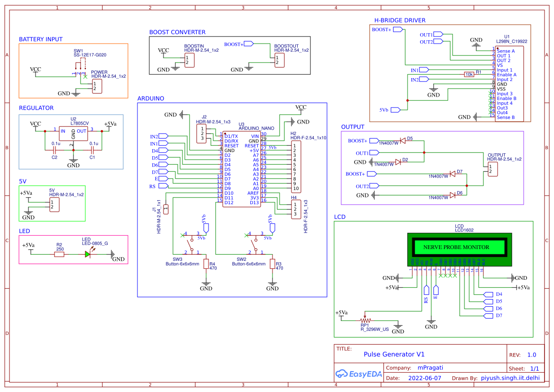
Task: Select the green LED-0805_G symbol
Action: pos(88,254)
